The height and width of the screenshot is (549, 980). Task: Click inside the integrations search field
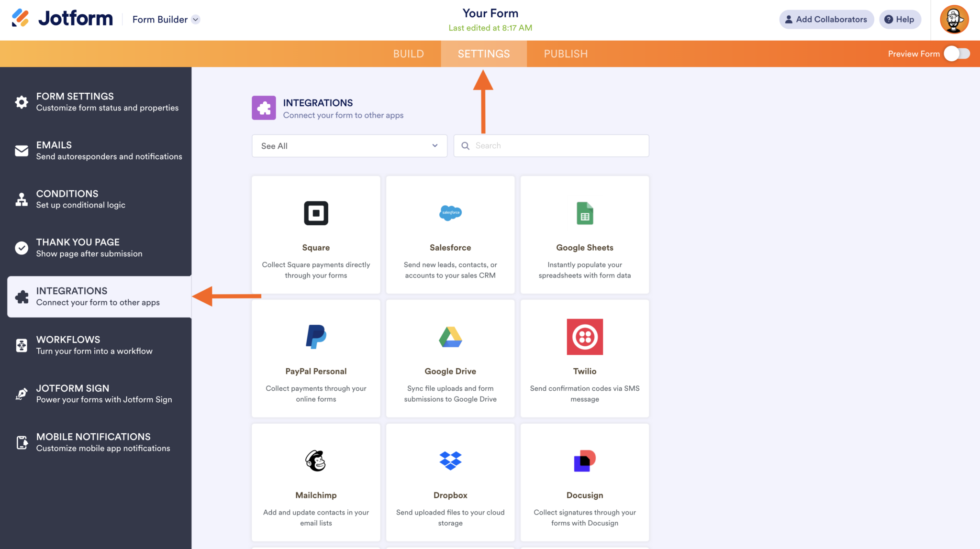pos(550,145)
